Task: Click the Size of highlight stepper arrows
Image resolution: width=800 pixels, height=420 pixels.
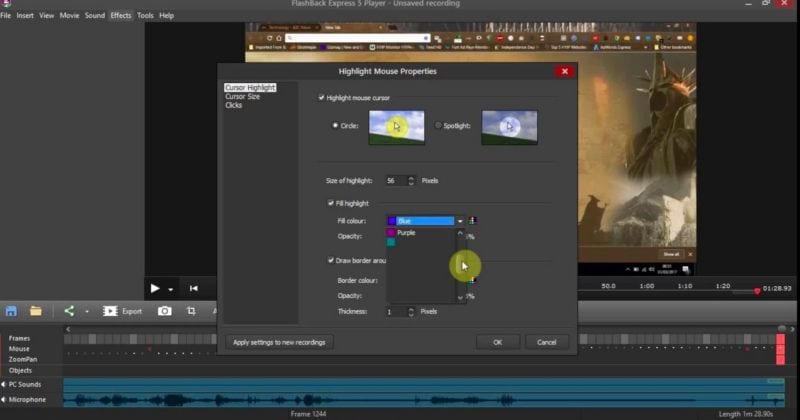Action: pyautogui.click(x=411, y=181)
